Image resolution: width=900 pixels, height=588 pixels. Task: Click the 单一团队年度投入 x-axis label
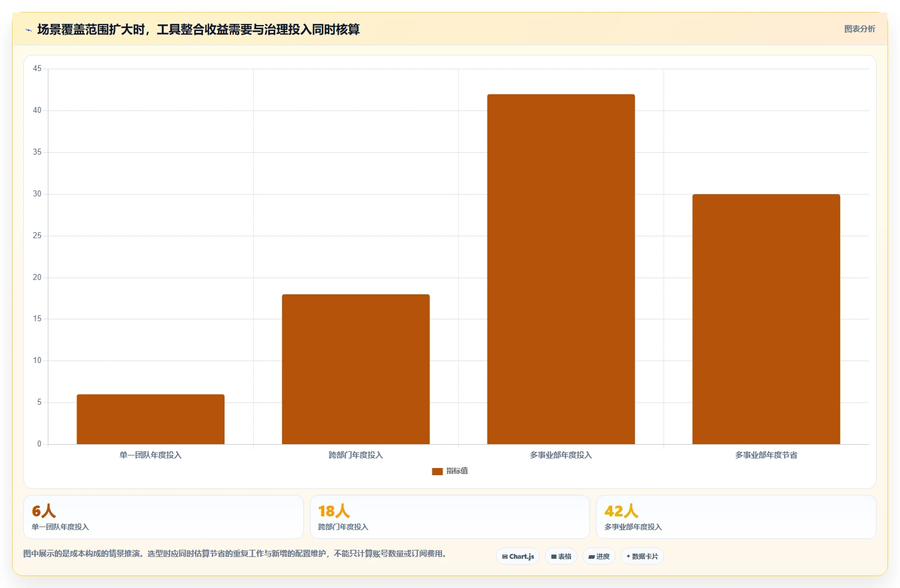tap(150, 455)
